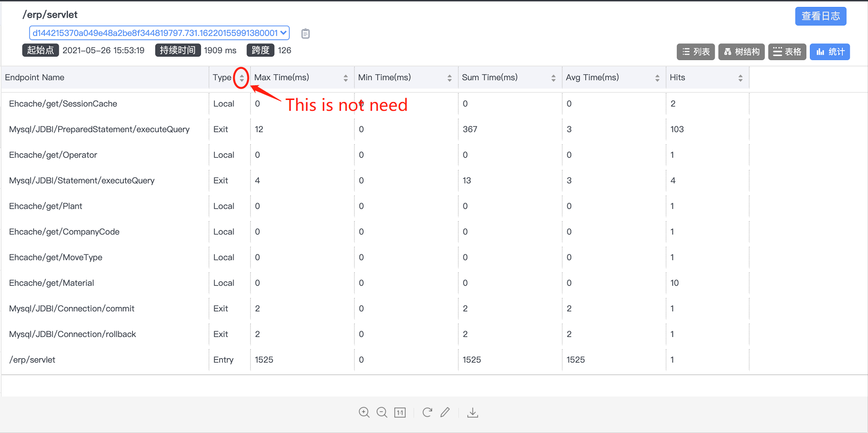868x433 pixels.
Task: Select the Ehcache/get/Plant endpoint
Action: pos(46,206)
